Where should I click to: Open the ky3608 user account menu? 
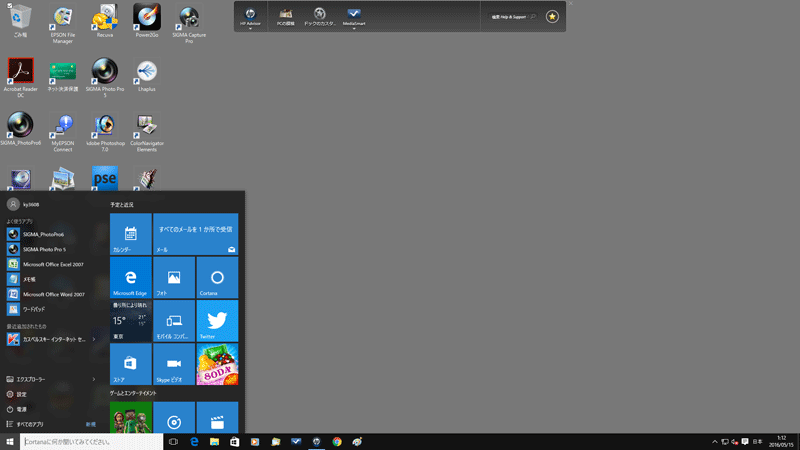pyautogui.click(x=23, y=204)
